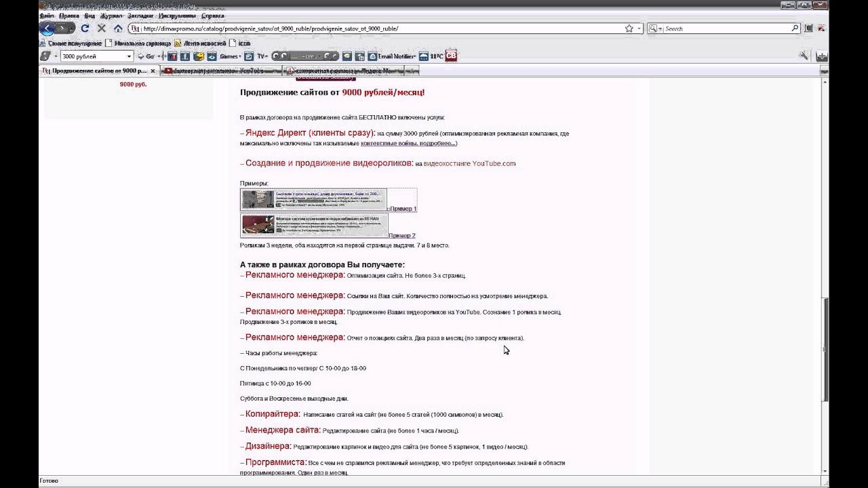The height and width of the screenshot is (488, 868).
Task: Click the first video example thumbnail
Action: coord(313,199)
